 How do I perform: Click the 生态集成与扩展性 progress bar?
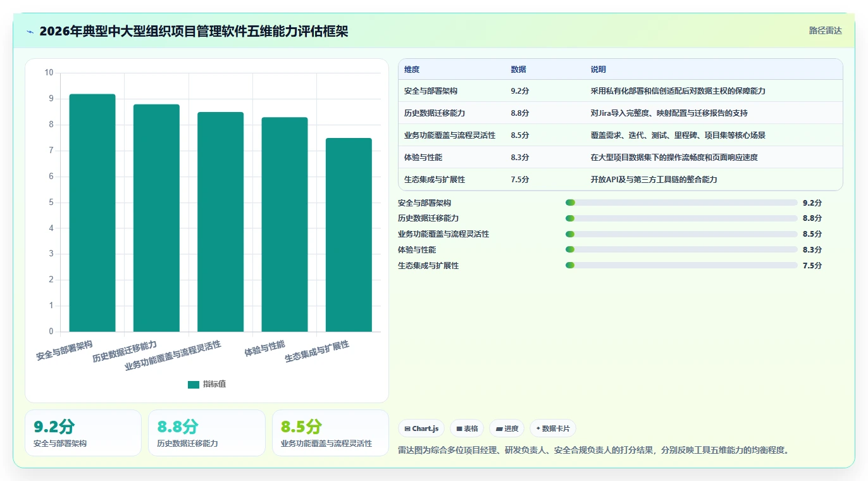[681, 265]
